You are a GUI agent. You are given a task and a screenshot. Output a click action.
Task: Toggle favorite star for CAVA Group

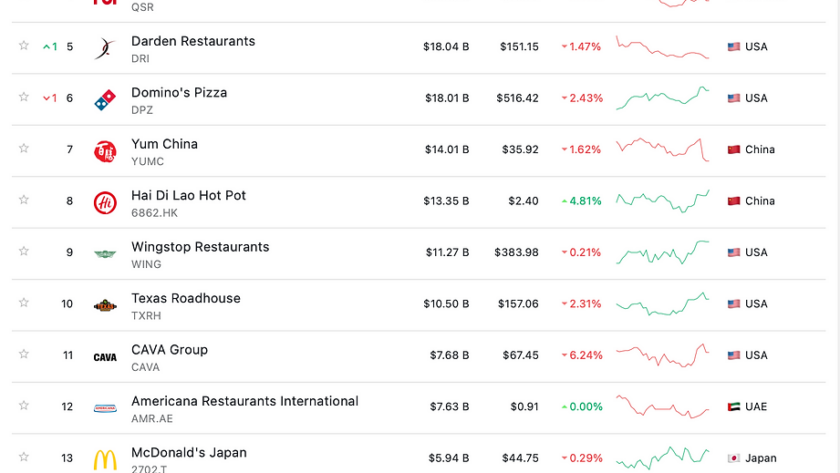tap(24, 354)
